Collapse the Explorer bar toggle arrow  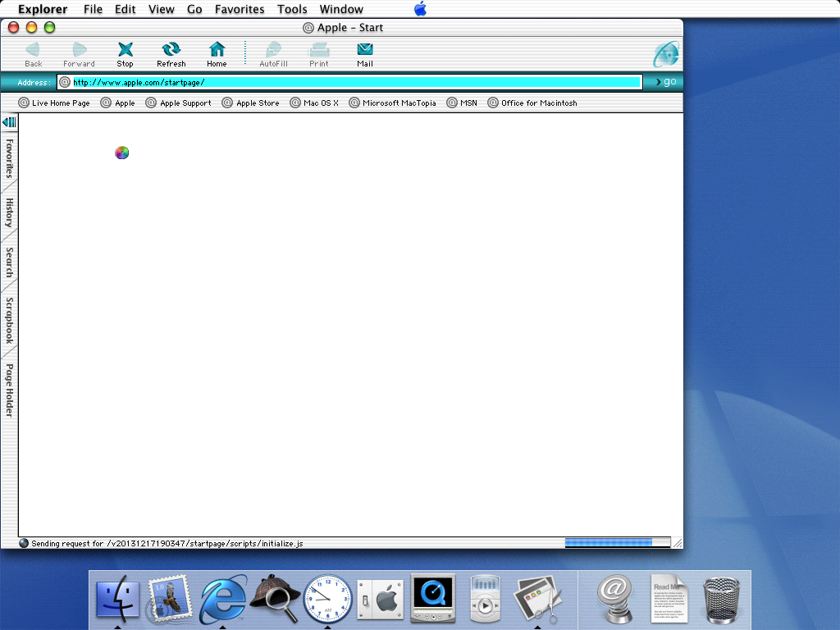point(9,122)
